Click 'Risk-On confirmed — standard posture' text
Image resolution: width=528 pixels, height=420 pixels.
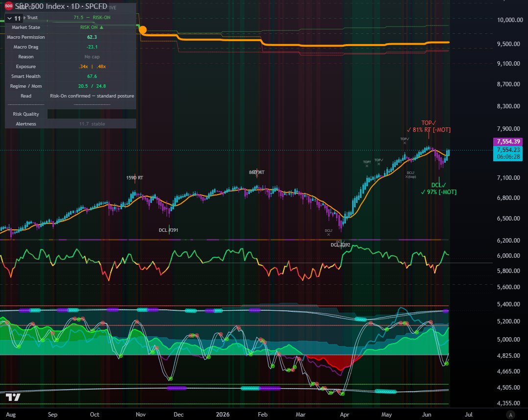92,96
